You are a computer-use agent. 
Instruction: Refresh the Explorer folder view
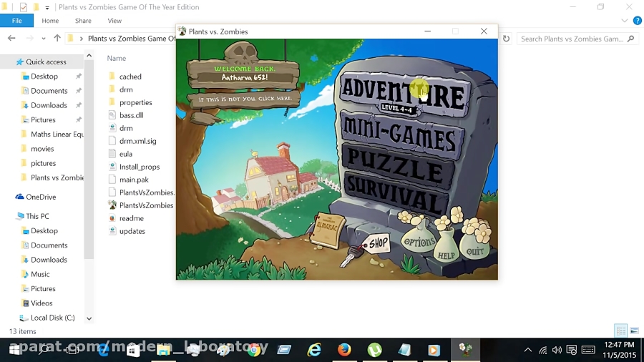[506, 39]
